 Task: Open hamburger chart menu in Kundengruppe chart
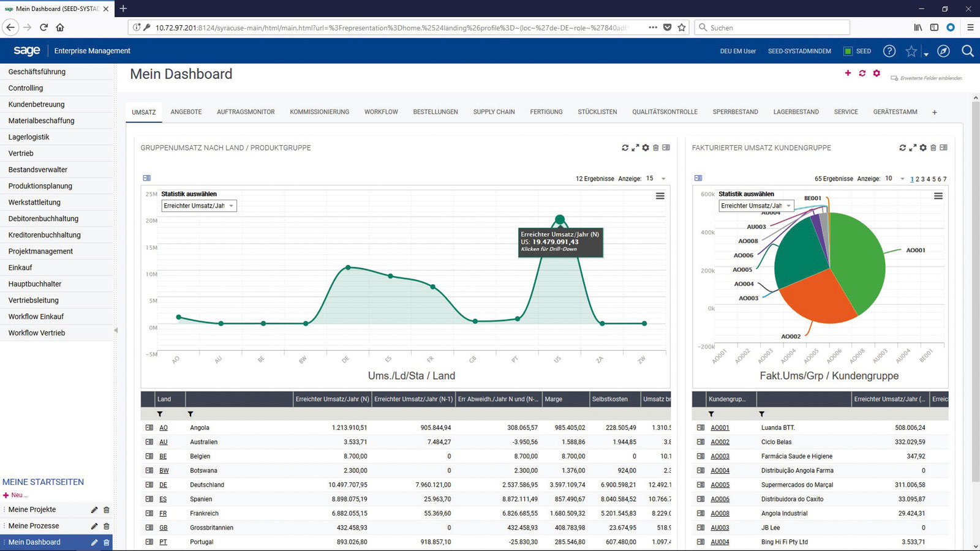click(x=938, y=196)
